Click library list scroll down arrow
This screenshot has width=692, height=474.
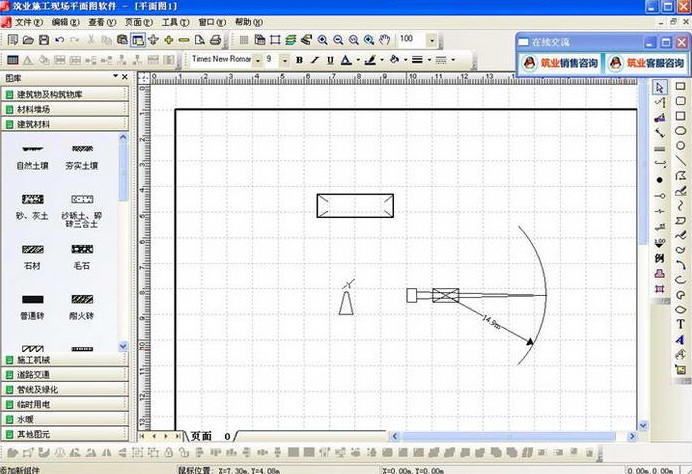[123, 346]
